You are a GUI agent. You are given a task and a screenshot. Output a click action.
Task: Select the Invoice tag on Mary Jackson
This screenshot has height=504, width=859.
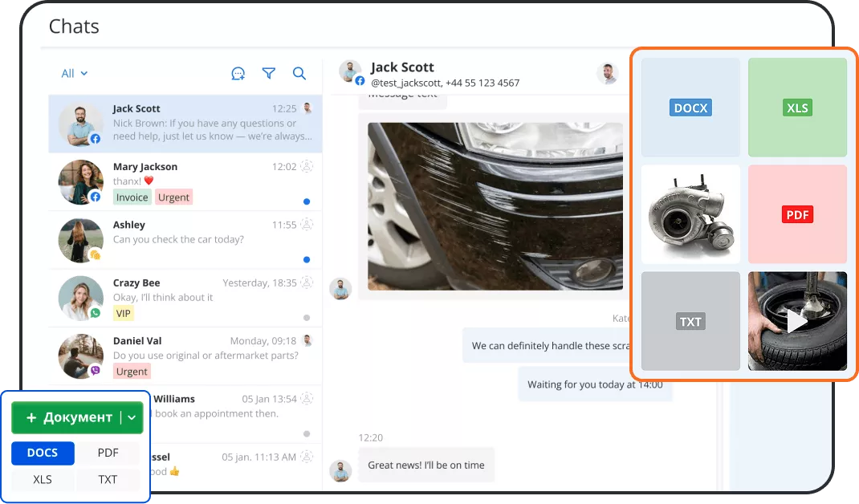click(132, 197)
